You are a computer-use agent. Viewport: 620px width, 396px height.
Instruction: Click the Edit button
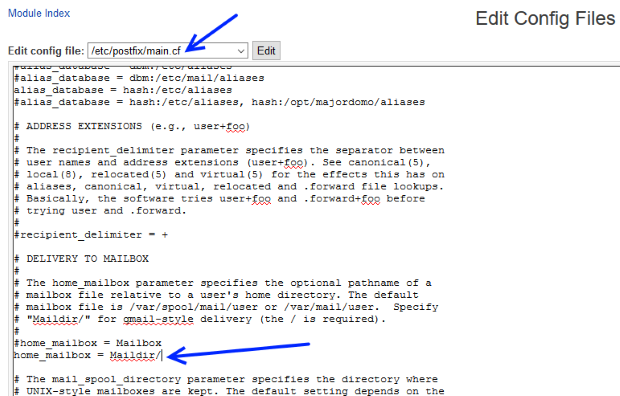tap(266, 51)
